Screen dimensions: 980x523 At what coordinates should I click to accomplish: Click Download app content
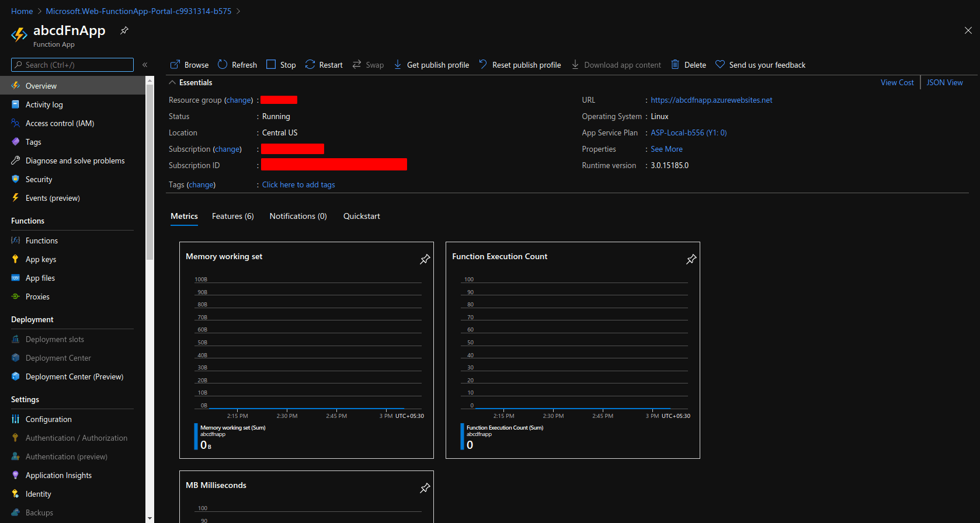pyautogui.click(x=616, y=65)
